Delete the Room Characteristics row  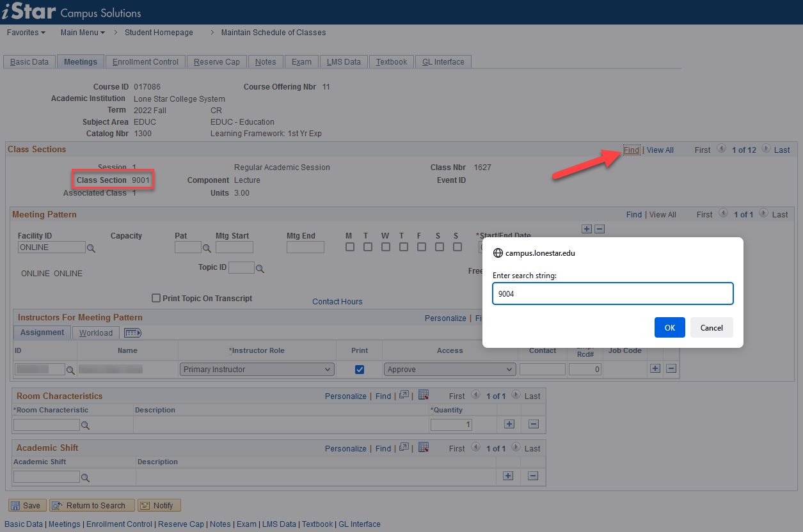534,424
